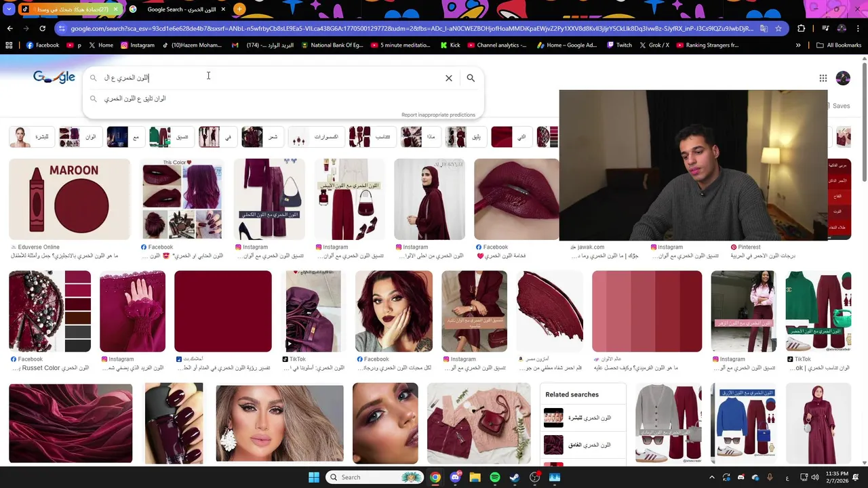868x488 pixels.
Task: Open the National Bank Of Eg... bookmark
Action: (332, 45)
